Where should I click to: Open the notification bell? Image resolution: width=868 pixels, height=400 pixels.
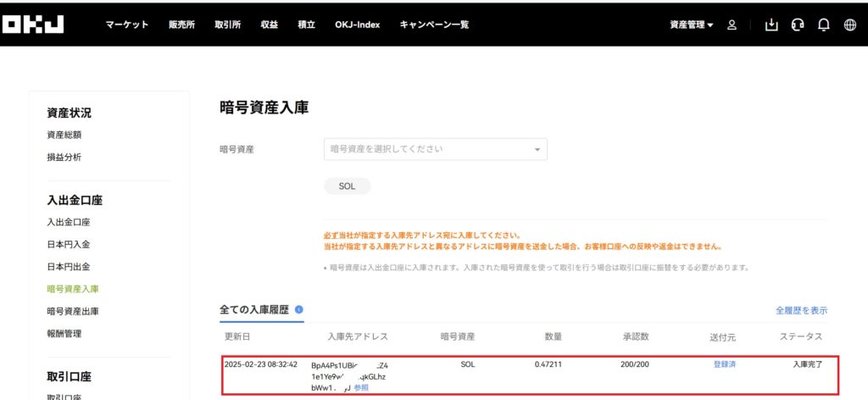tap(824, 25)
